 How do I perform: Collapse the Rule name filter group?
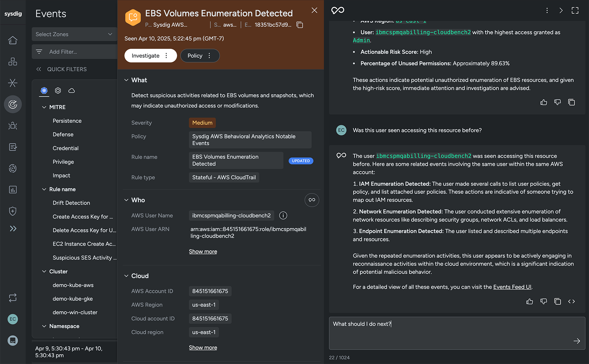[x=44, y=189]
